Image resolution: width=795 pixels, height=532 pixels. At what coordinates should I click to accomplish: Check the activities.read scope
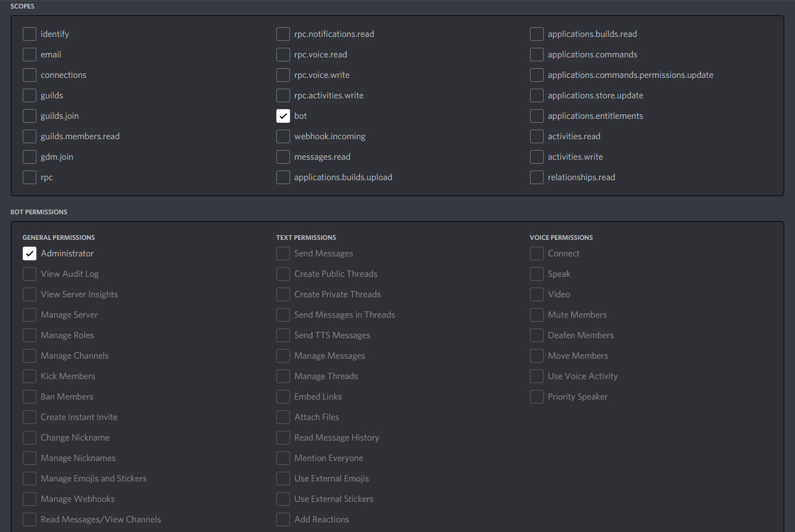(537, 136)
